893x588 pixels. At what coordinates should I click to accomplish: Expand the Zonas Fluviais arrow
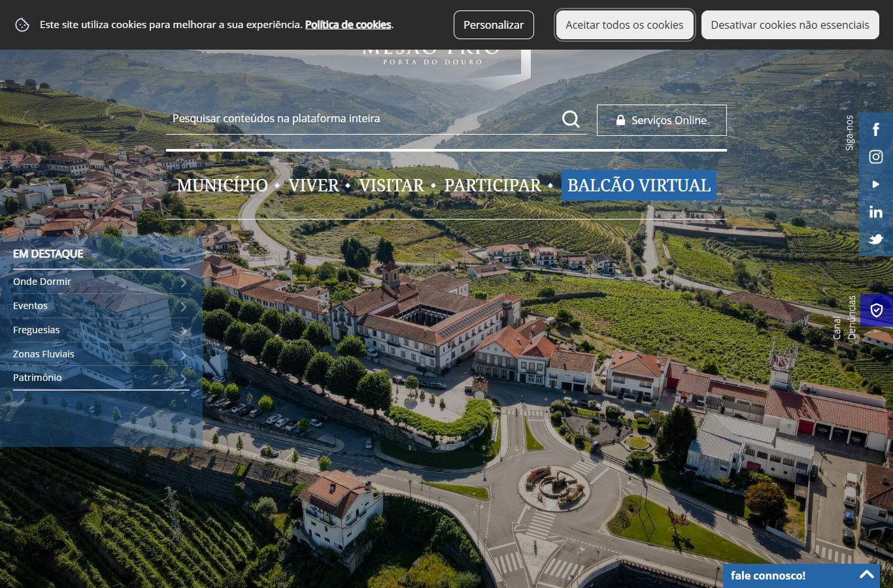point(184,354)
